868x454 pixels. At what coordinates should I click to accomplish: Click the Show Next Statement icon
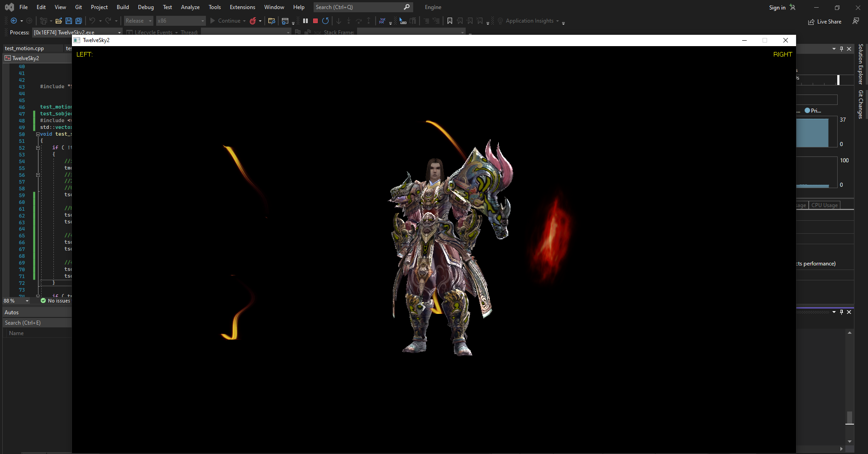pyautogui.click(x=402, y=21)
